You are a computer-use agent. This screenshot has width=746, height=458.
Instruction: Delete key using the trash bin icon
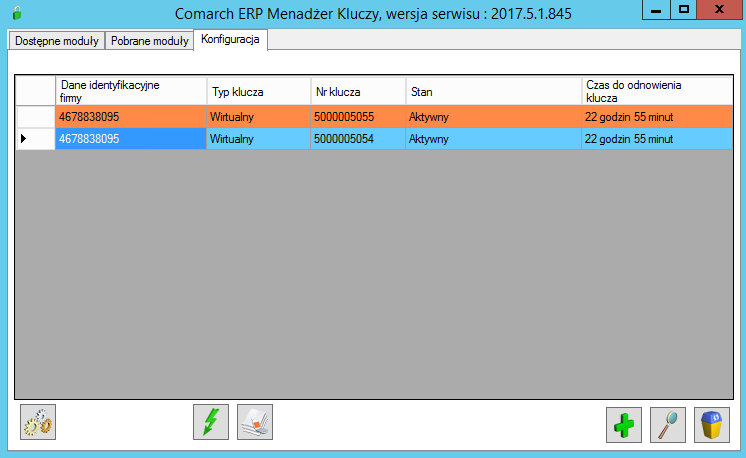pyautogui.click(x=711, y=425)
